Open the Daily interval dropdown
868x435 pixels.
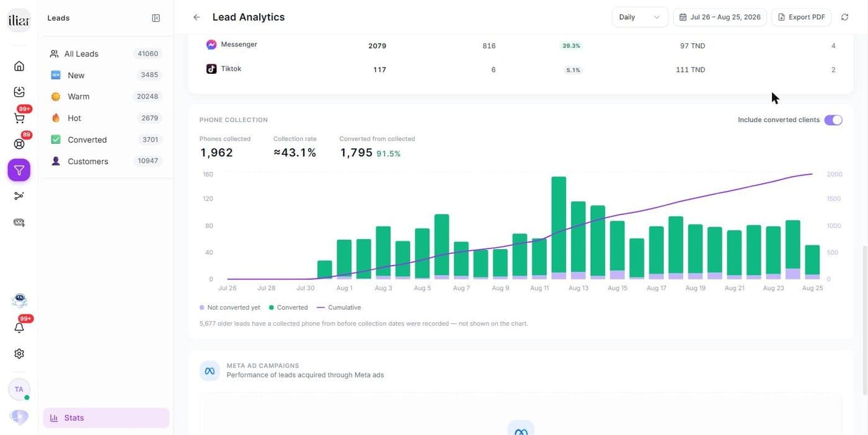[640, 17]
